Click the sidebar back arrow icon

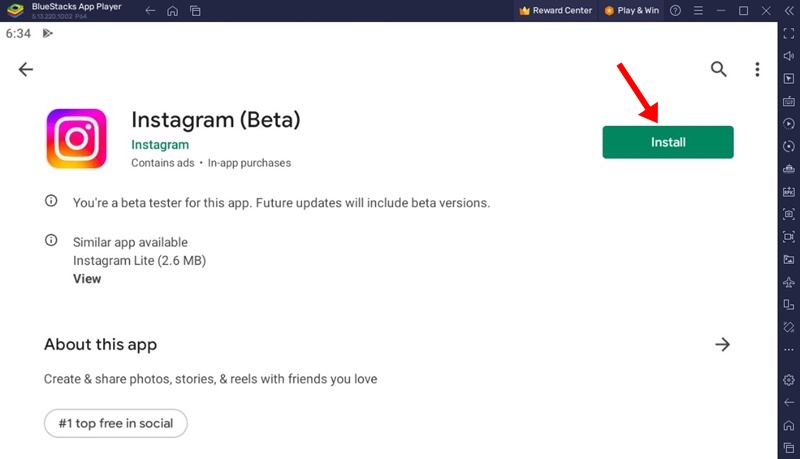coord(789,402)
